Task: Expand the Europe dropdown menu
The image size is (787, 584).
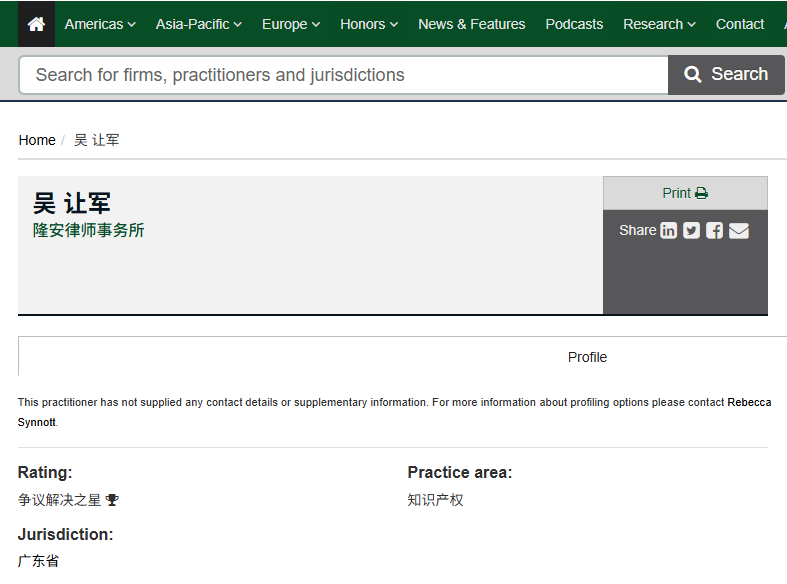Action: tap(291, 24)
